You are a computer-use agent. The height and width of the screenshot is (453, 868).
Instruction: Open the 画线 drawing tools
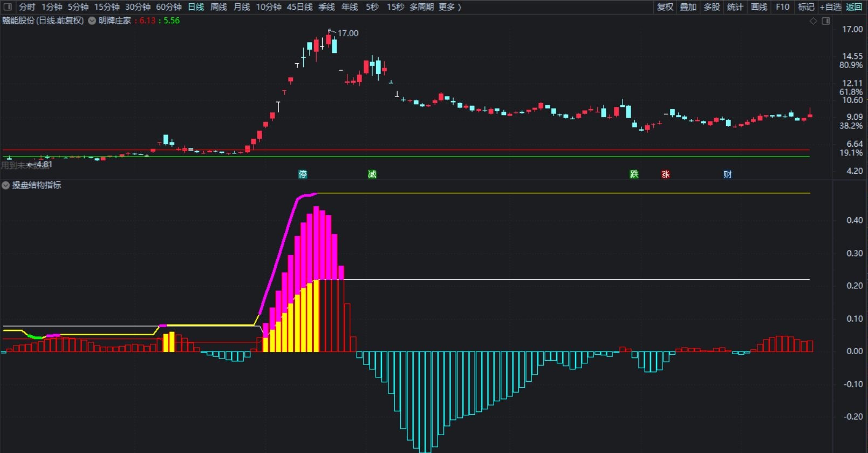click(x=759, y=7)
